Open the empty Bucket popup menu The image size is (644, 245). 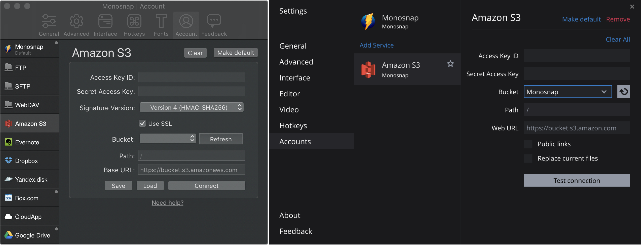click(x=168, y=139)
